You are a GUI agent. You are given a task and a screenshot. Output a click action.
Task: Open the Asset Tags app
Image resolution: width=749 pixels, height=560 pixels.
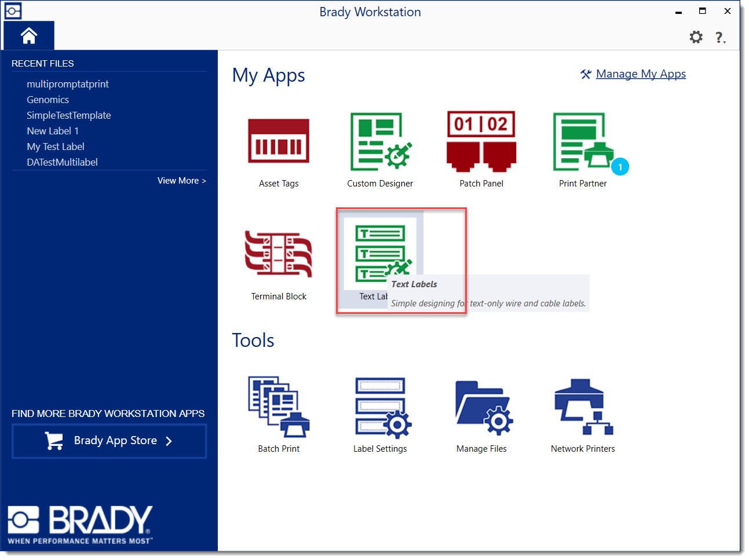pyautogui.click(x=279, y=141)
